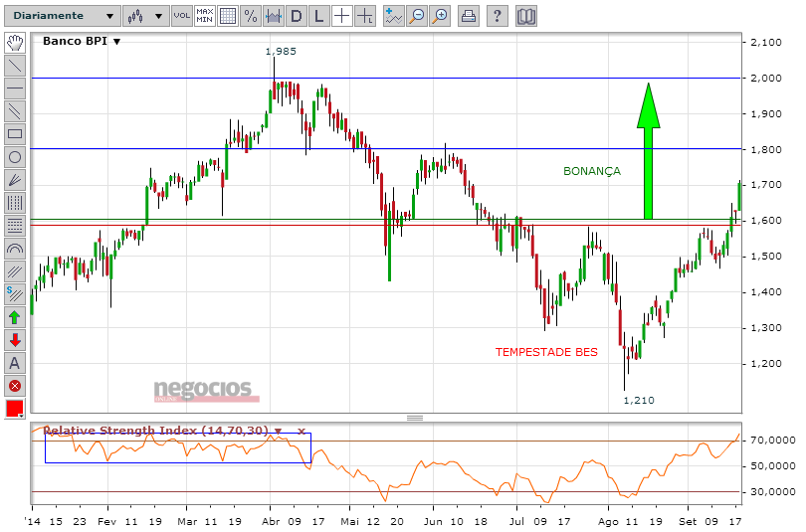The height and width of the screenshot is (532, 806).
Task: Select the horizontal retracement lines tool
Action: click(x=15, y=226)
